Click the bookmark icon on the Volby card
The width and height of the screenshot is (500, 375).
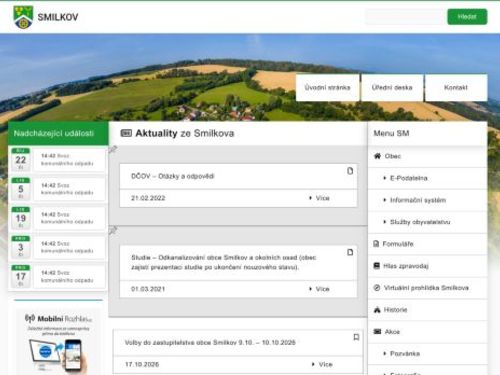[x=356, y=337]
